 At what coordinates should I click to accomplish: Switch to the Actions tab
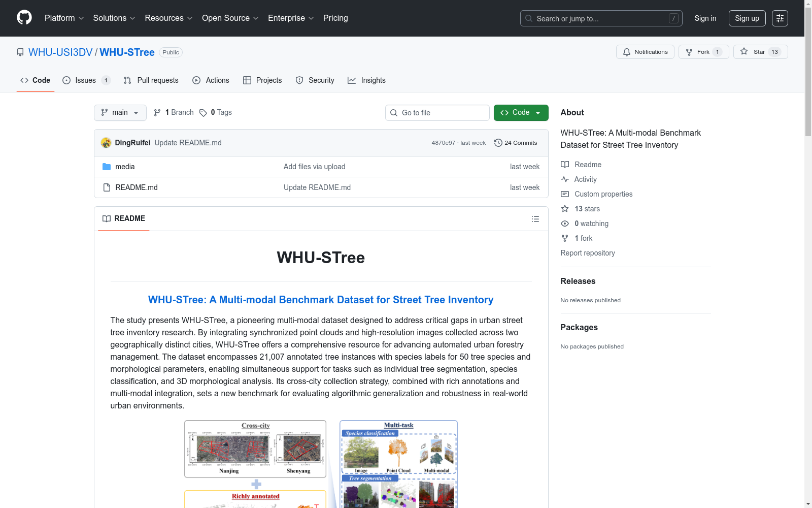211,80
